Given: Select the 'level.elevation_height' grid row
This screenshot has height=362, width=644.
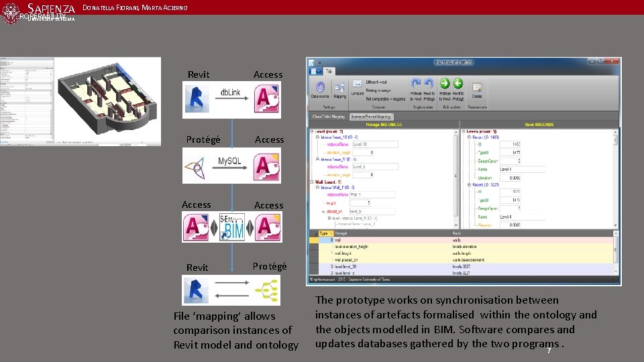Looking at the screenshot, I should coord(461,247).
